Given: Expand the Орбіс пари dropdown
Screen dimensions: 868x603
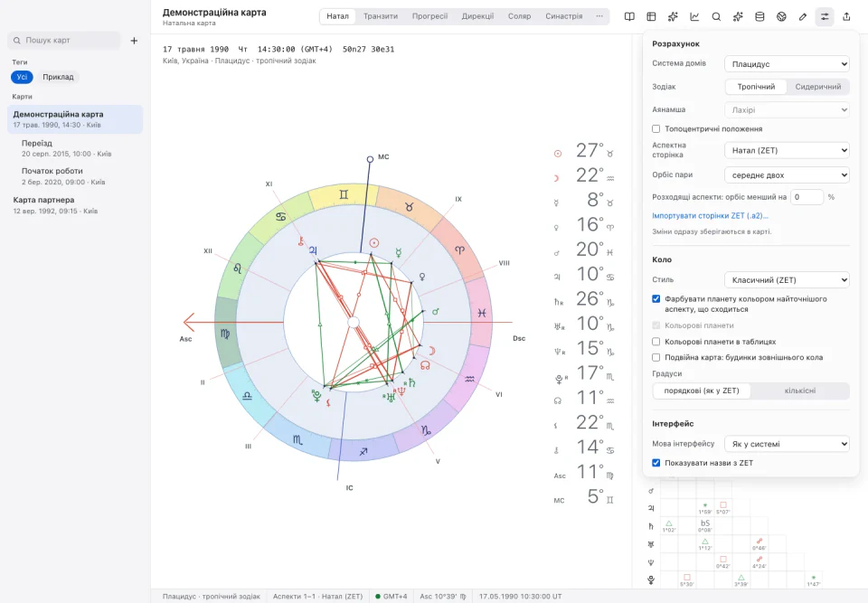Looking at the screenshot, I should (x=787, y=175).
